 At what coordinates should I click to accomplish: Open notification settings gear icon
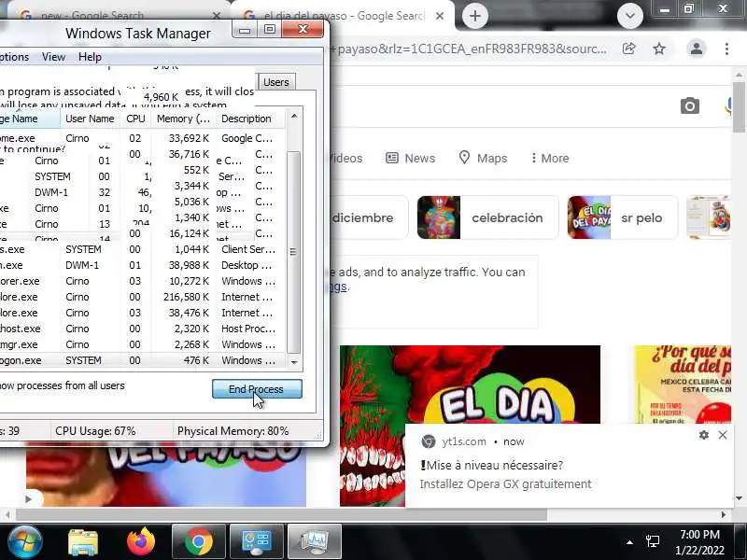704,435
